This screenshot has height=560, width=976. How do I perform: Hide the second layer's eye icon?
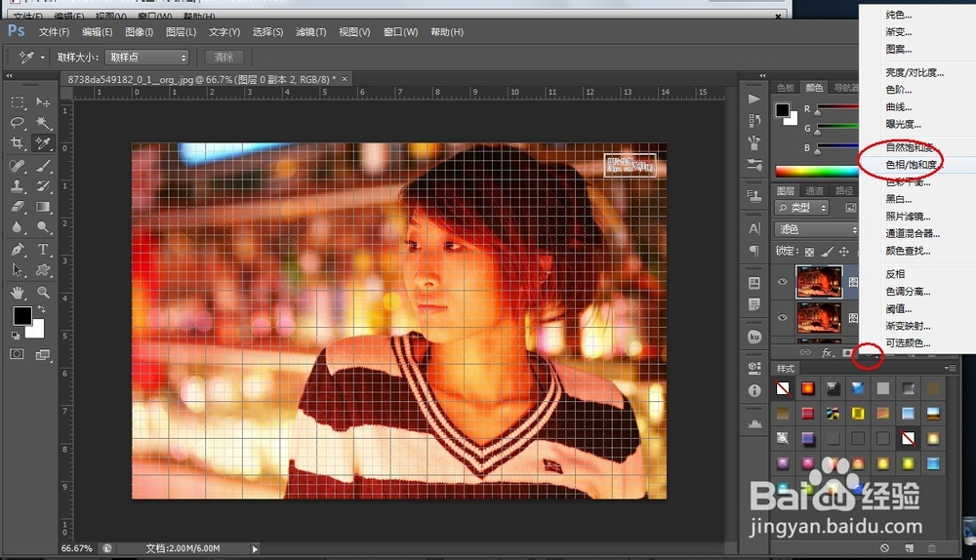(783, 317)
